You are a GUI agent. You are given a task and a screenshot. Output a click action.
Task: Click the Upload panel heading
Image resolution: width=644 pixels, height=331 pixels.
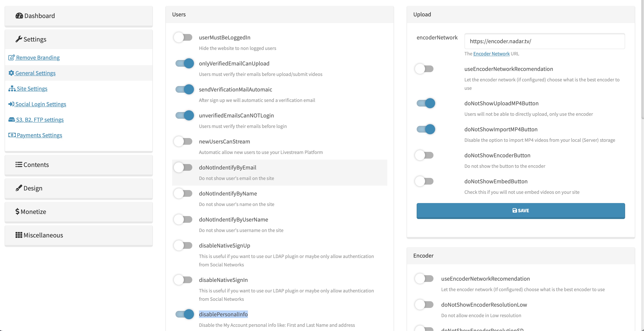[x=422, y=14]
